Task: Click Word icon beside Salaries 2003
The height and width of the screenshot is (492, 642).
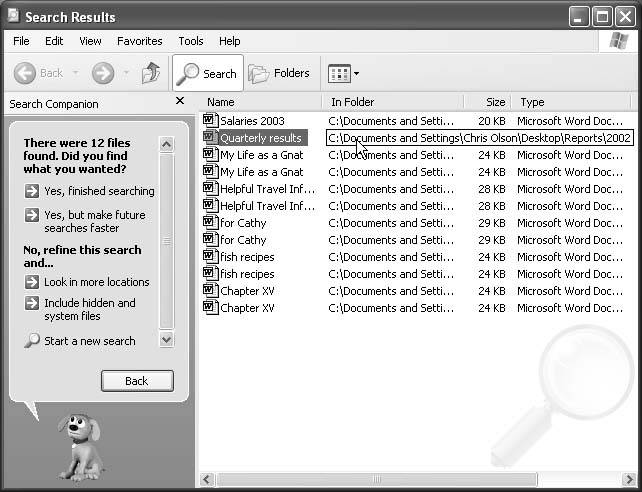Action: tap(210, 121)
